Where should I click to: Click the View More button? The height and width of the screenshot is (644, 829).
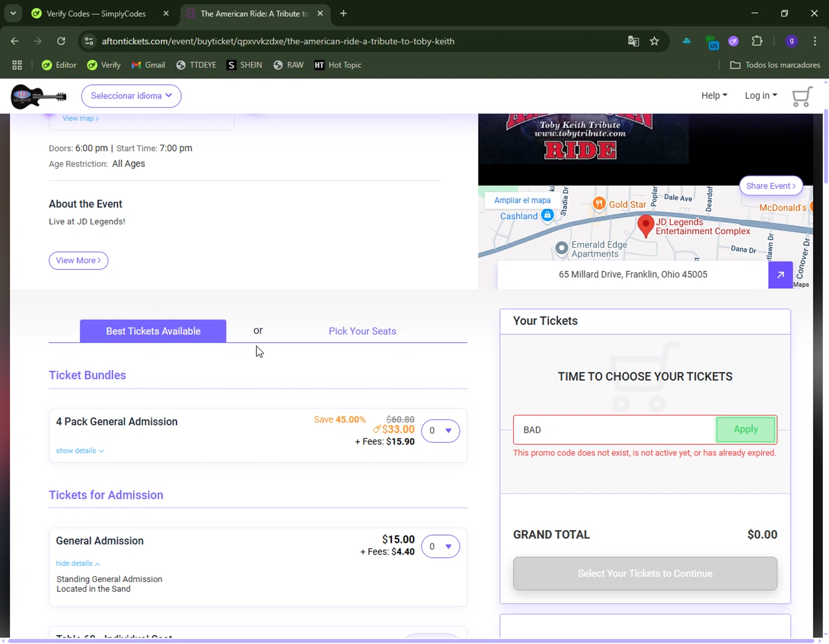[78, 260]
